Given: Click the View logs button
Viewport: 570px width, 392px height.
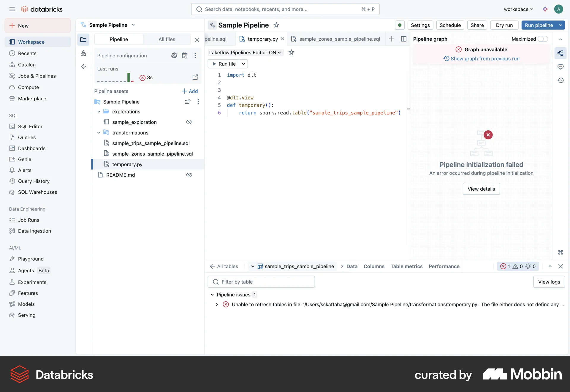Looking at the screenshot, I should click(x=549, y=282).
